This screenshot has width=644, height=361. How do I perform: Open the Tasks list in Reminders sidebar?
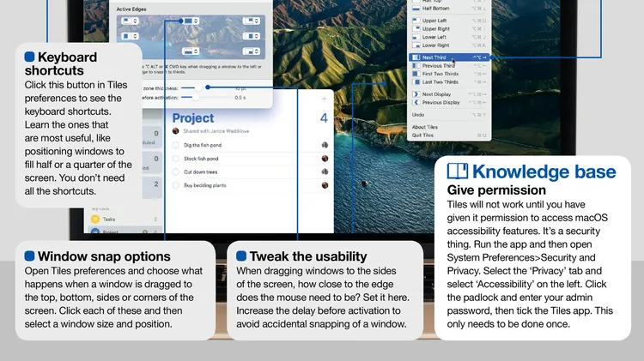[x=125, y=219]
